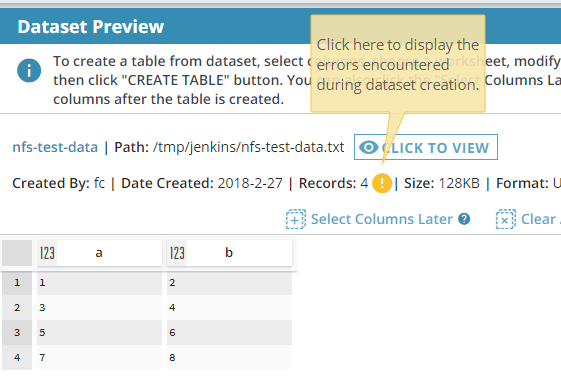561x381 pixels.
Task: Click the Clear All dashed x icon
Action: pyautogui.click(x=506, y=219)
